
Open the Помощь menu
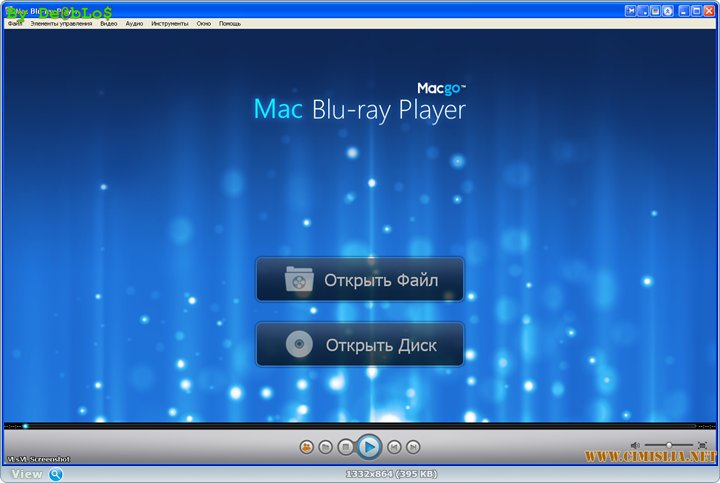coord(230,23)
